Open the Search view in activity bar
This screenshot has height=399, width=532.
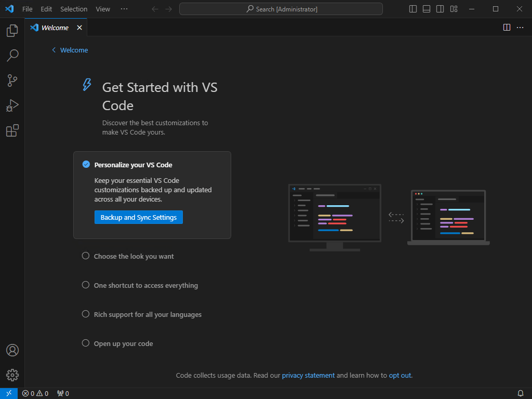12,55
